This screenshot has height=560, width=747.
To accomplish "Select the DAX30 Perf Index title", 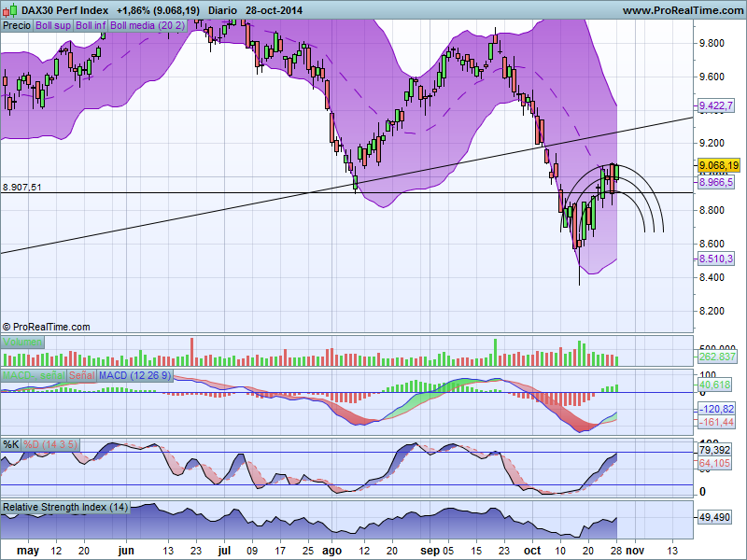I will (x=65, y=10).
